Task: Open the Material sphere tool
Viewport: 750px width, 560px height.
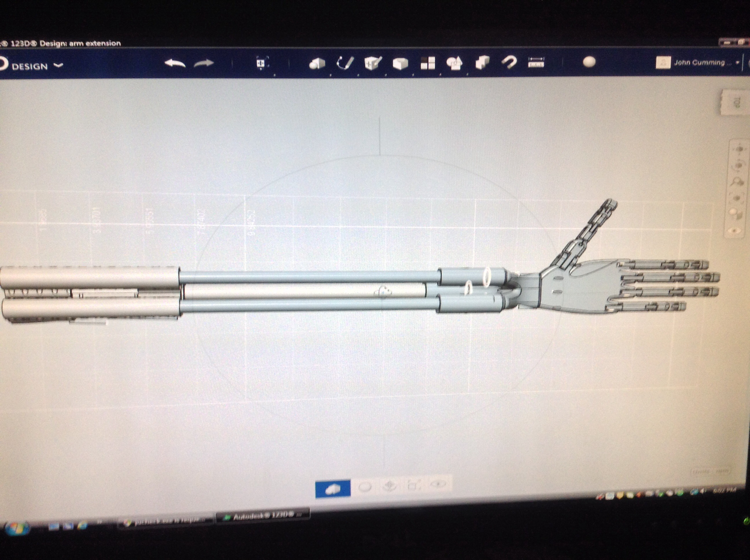Action: coord(589,62)
